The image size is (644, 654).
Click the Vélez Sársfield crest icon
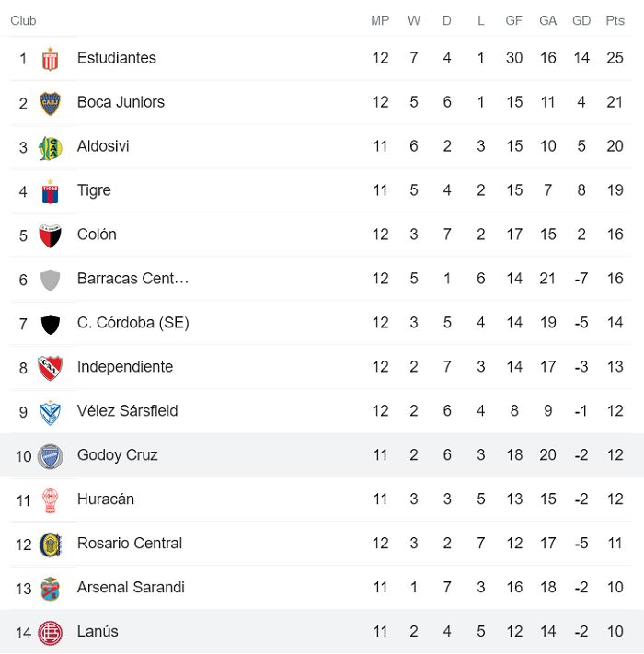[51, 412]
